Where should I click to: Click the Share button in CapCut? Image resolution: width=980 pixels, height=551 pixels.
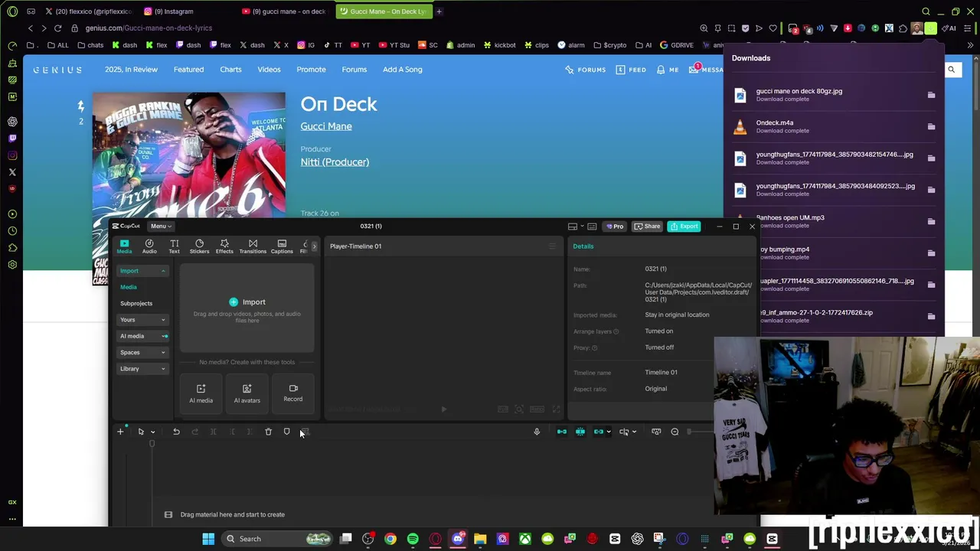647,226
